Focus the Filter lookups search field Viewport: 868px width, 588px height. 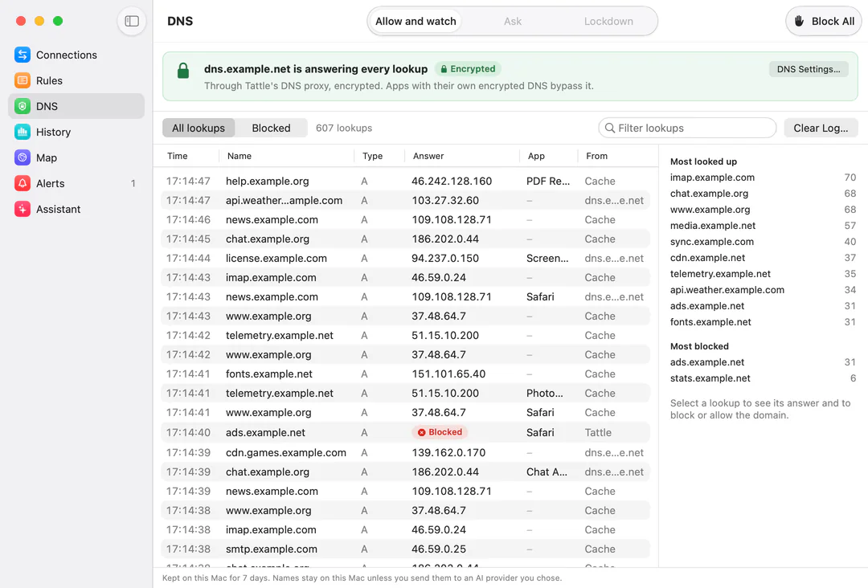tap(687, 128)
